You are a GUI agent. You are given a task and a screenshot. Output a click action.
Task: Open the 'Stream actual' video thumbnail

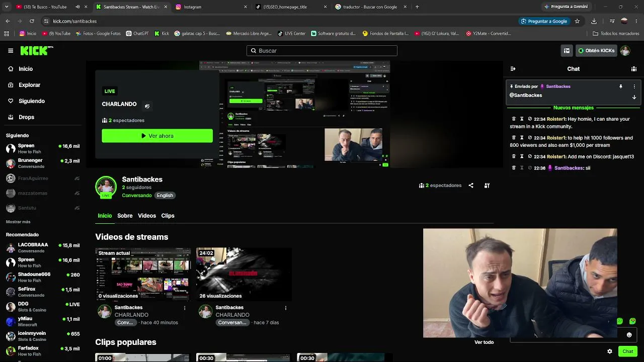point(143,274)
